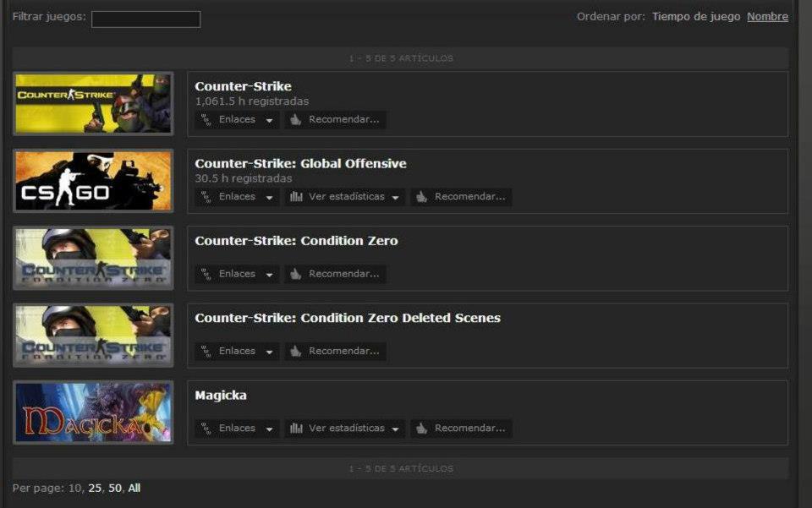812x508 pixels.
Task: Sort games by Tiempo de juego
Action: 695,17
